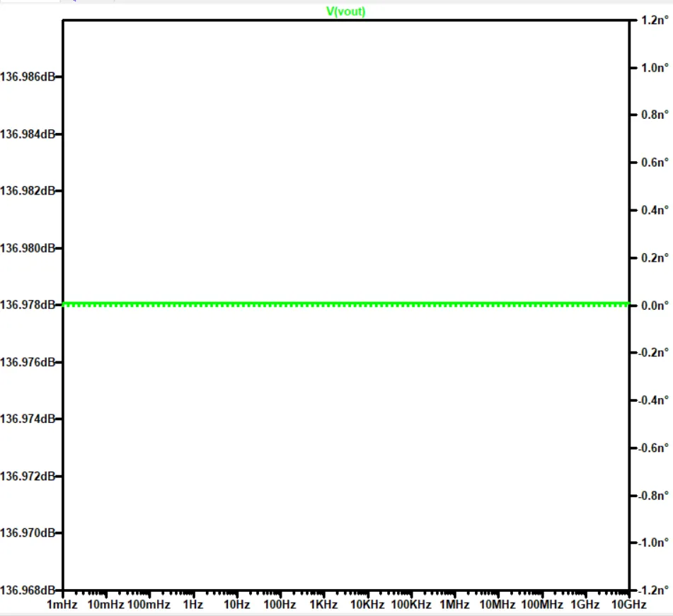Viewport: 673px width, 616px height.
Task: Click the -1.2n° phase axis label
Action: (x=653, y=591)
